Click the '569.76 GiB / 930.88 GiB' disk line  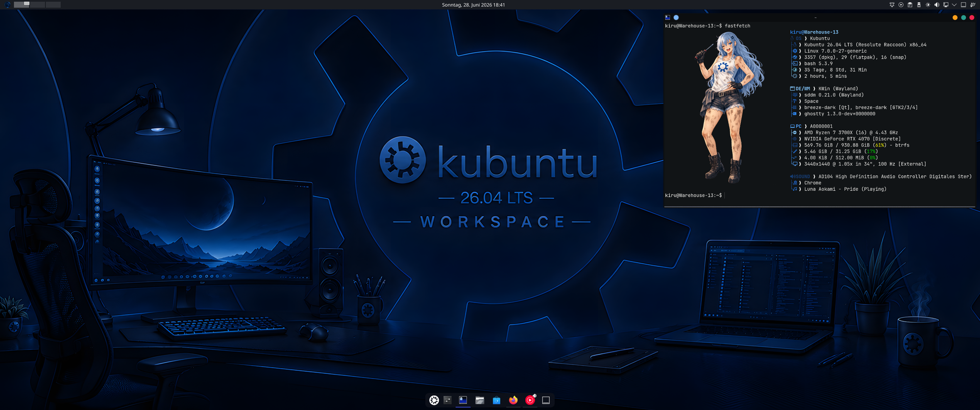point(857,145)
